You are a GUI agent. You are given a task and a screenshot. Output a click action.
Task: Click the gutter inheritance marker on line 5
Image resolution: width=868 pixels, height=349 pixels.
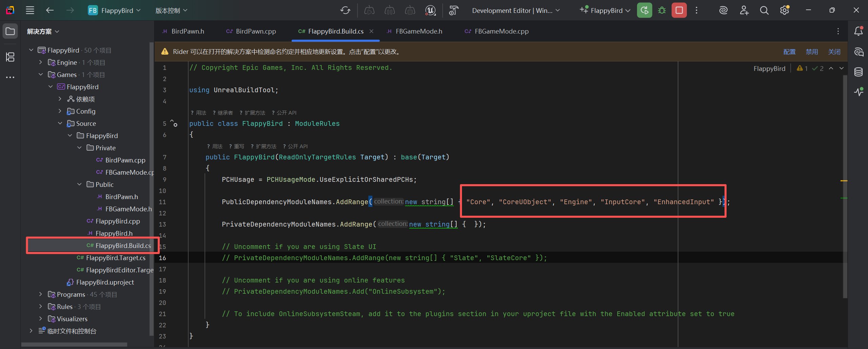174,123
